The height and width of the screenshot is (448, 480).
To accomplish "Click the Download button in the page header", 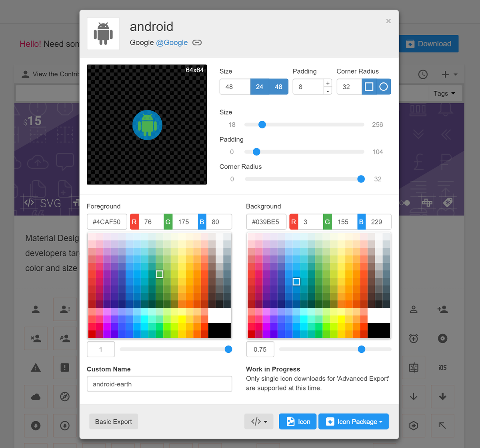I will [429, 44].
